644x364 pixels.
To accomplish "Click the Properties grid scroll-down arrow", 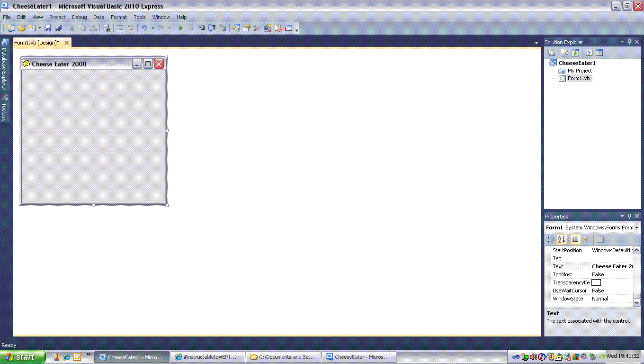I will click(637, 302).
